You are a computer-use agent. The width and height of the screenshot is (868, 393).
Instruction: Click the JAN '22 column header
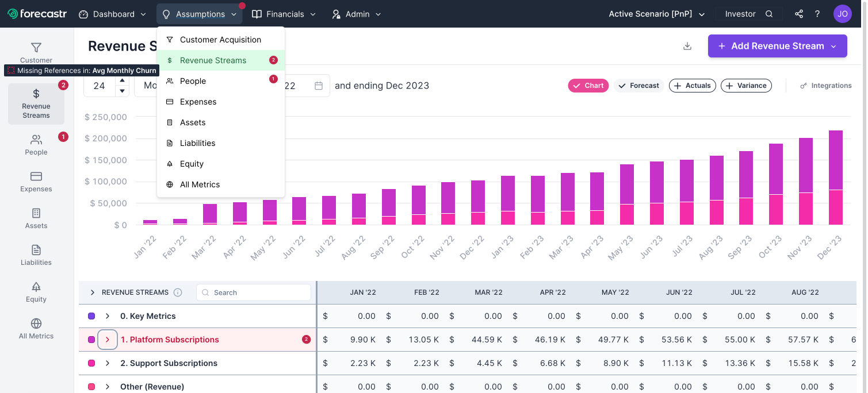coord(363,292)
